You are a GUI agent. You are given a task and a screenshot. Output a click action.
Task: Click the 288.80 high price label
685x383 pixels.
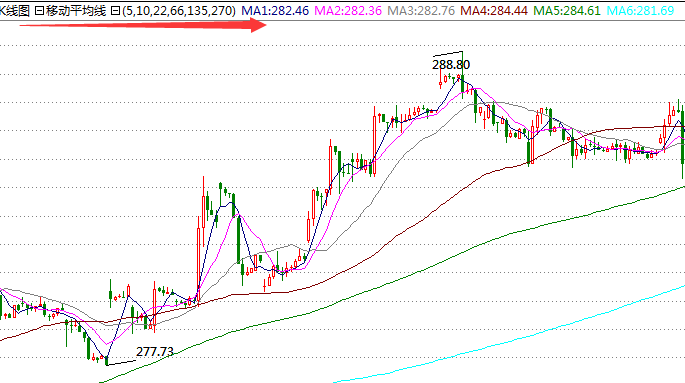point(451,65)
